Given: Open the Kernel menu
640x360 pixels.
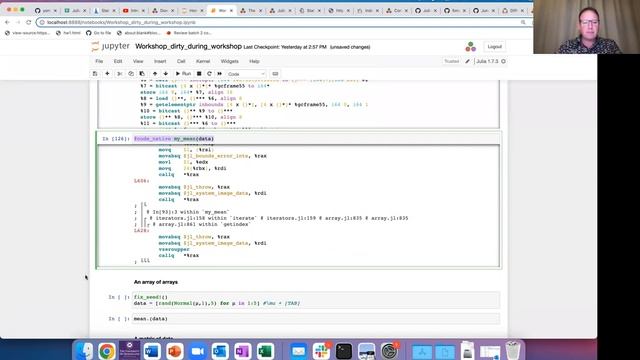Looking at the screenshot, I should pos(203,61).
